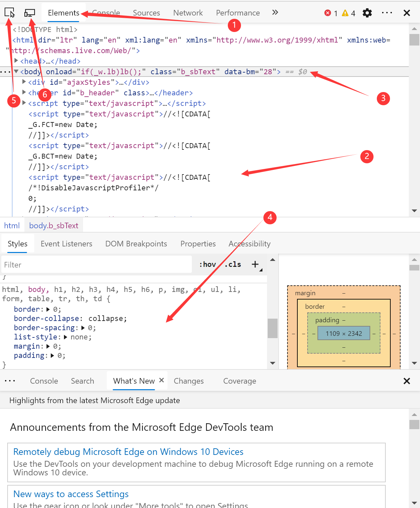Click the DOM tree scrollbar thumb
Screen dimensions: 420x508
click(x=414, y=40)
